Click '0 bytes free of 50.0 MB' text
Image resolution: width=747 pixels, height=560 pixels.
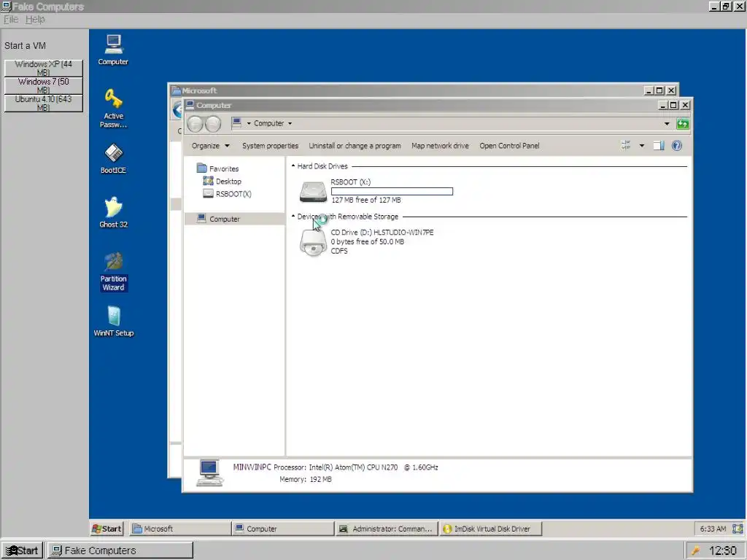(368, 242)
